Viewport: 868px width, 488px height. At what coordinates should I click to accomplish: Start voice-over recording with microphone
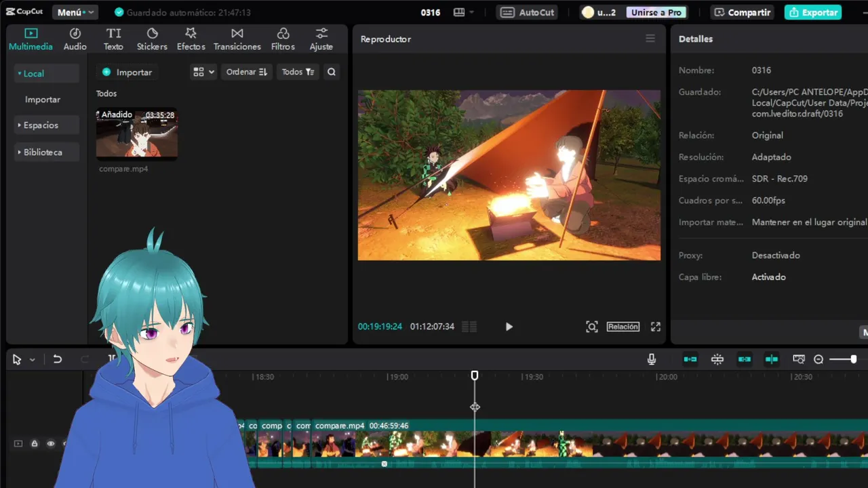coord(652,359)
